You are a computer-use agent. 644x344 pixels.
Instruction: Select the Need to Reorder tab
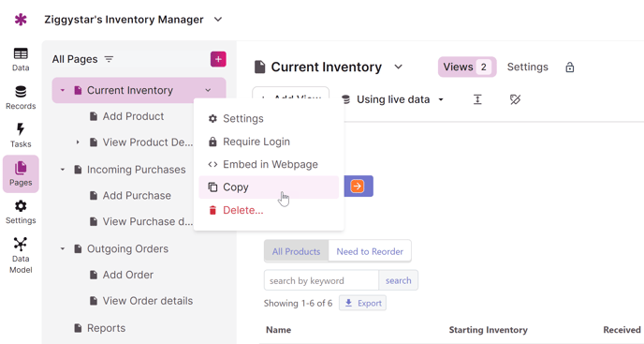pyautogui.click(x=370, y=251)
